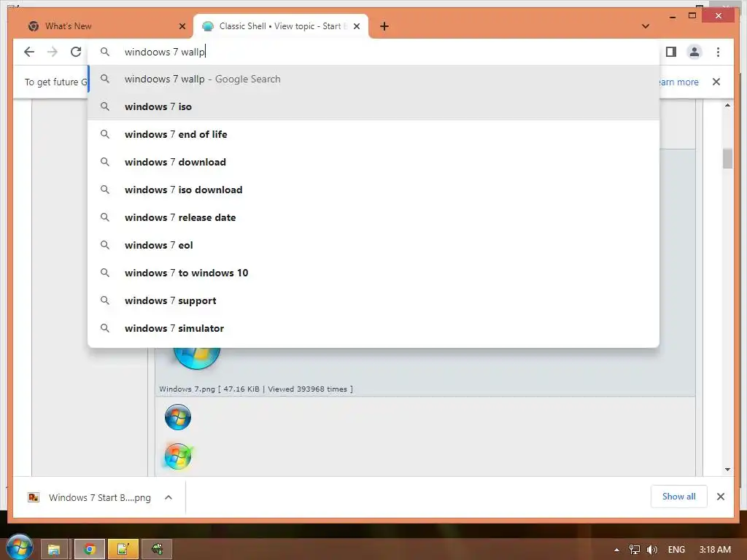
Task: Click the small blue Windows orb image
Action: (178, 417)
